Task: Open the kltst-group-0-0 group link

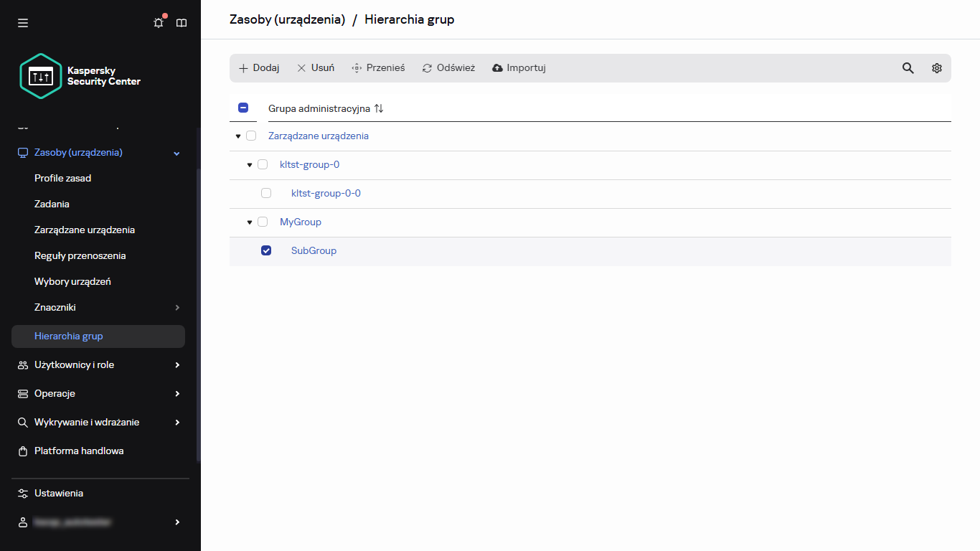Action: (326, 193)
